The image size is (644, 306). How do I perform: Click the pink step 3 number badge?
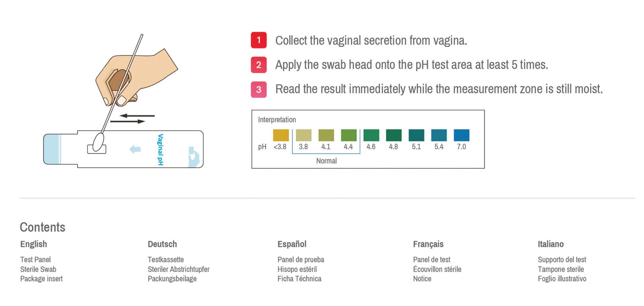point(259,89)
